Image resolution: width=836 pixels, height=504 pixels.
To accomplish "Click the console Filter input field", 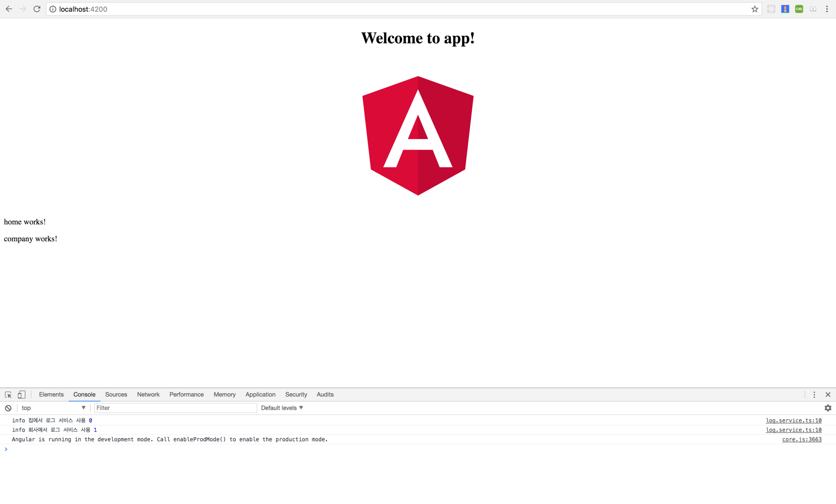I will (175, 408).
